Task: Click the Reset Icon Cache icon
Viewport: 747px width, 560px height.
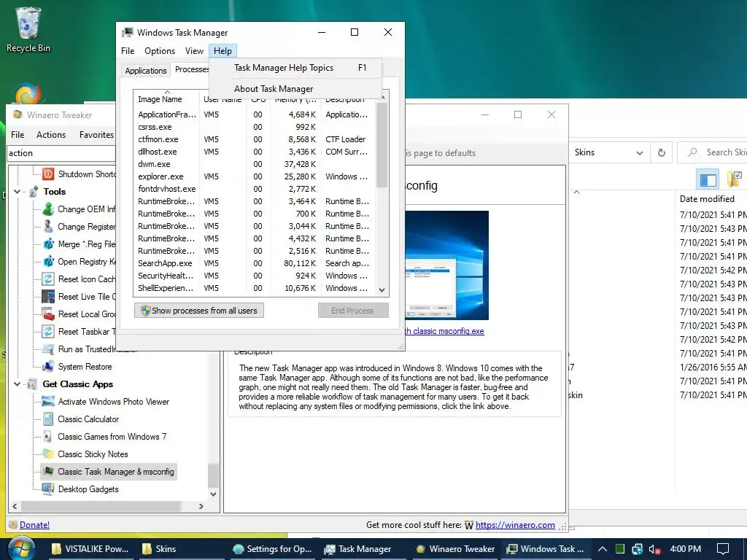Action: 48,279
